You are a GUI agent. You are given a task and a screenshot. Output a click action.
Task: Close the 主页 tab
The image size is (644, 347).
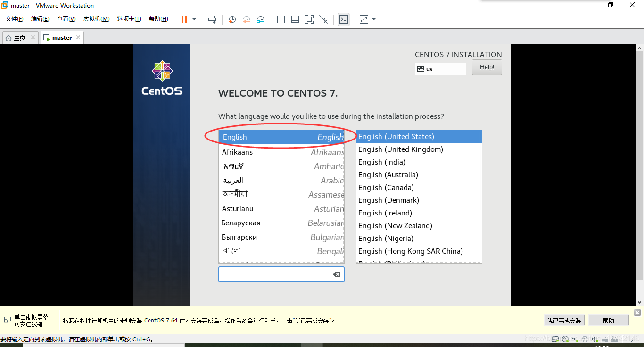click(x=33, y=37)
